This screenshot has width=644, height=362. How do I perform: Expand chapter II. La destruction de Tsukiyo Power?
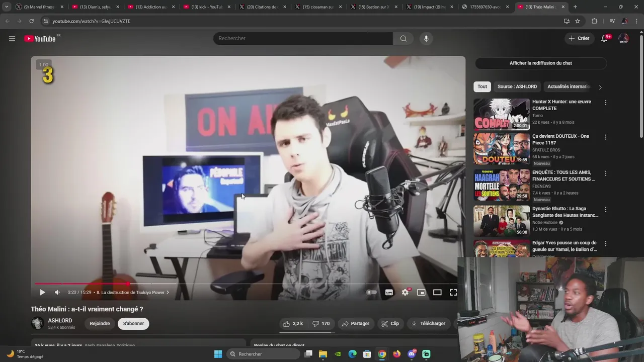[x=133, y=292]
